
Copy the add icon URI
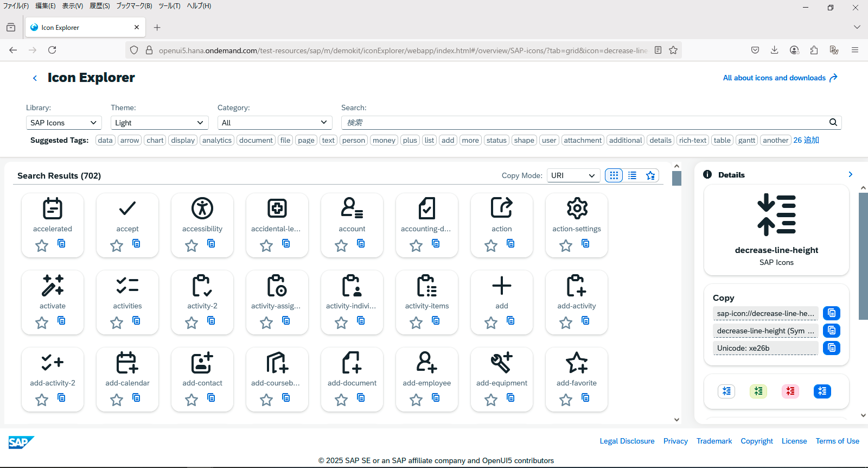tap(511, 321)
